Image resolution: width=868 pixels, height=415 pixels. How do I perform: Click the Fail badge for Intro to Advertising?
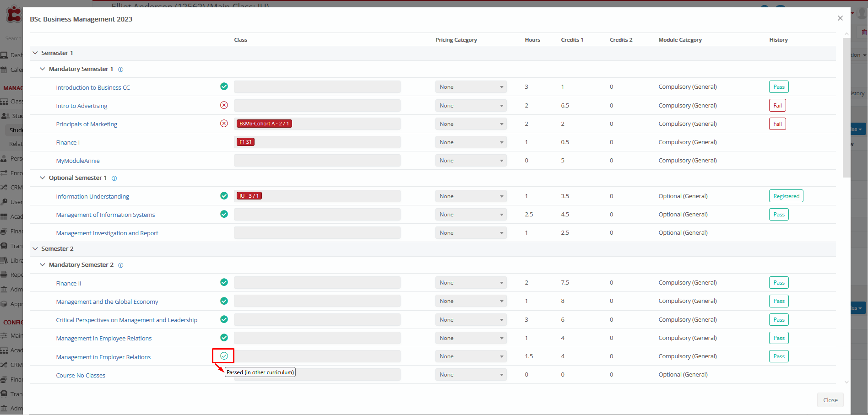pyautogui.click(x=777, y=106)
